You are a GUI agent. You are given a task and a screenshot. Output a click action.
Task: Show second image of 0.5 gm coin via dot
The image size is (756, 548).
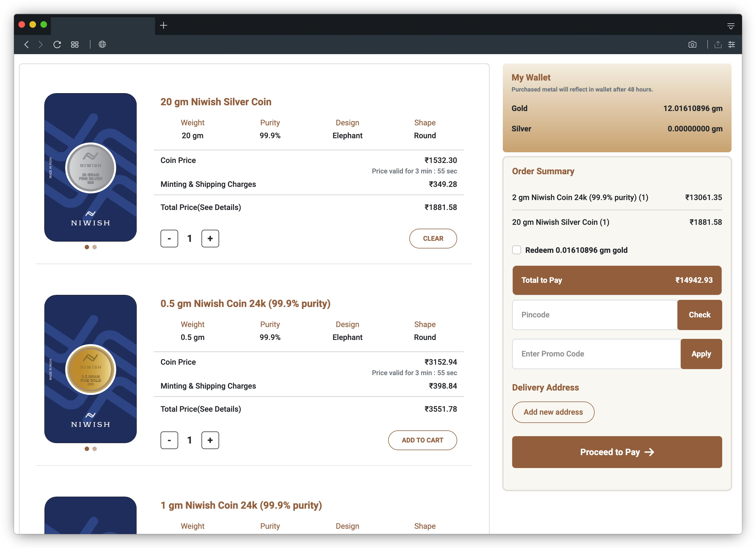pyautogui.click(x=95, y=449)
